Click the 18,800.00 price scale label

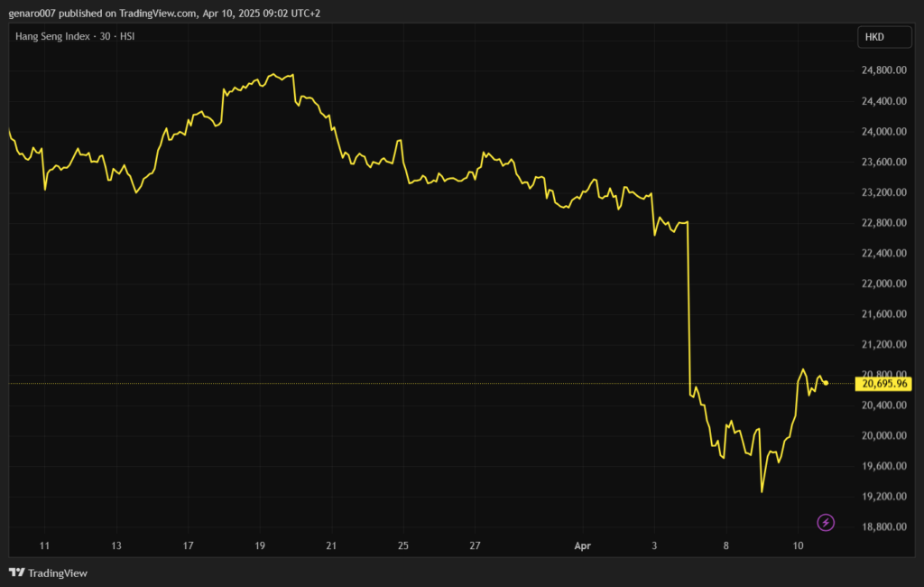(884, 526)
